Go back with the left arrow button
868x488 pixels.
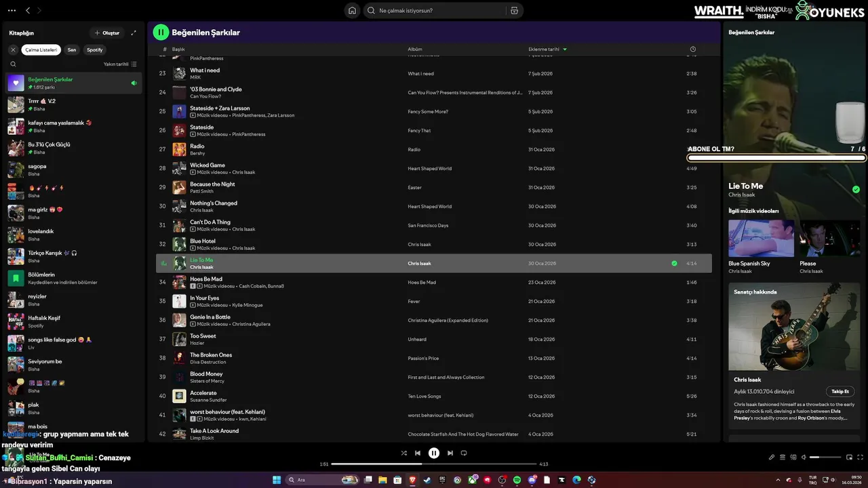[x=28, y=10]
